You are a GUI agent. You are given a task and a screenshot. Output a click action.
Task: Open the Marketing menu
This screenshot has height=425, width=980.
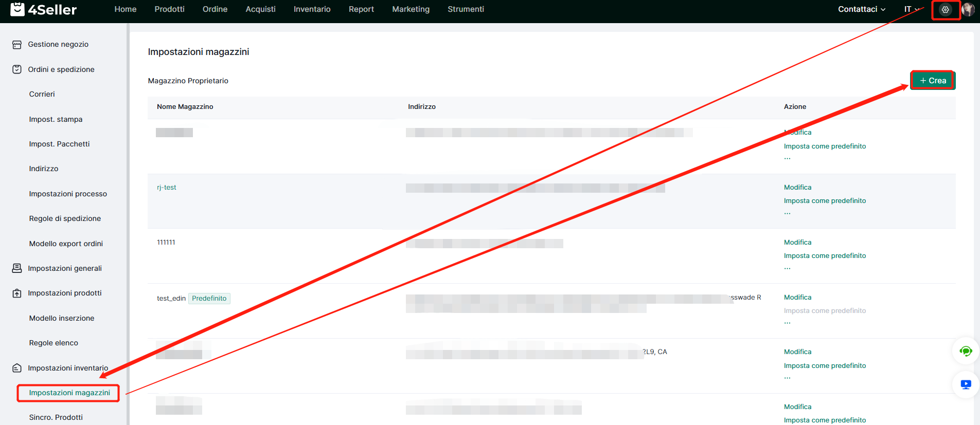pyautogui.click(x=411, y=9)
